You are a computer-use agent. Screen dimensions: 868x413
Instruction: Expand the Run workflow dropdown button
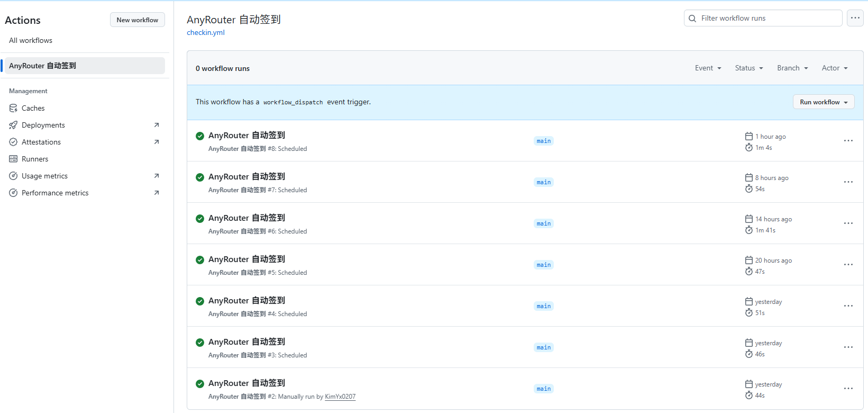point(824,102)
